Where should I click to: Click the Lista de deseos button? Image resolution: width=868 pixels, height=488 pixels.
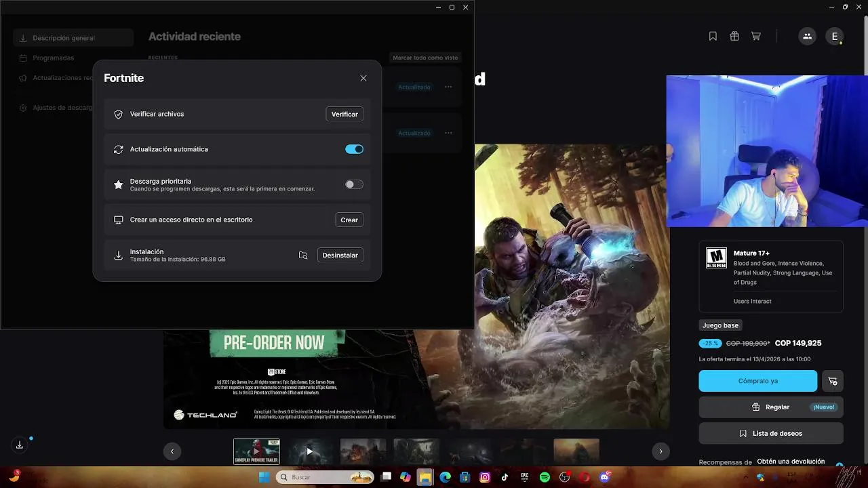click(x=771, y=433)
